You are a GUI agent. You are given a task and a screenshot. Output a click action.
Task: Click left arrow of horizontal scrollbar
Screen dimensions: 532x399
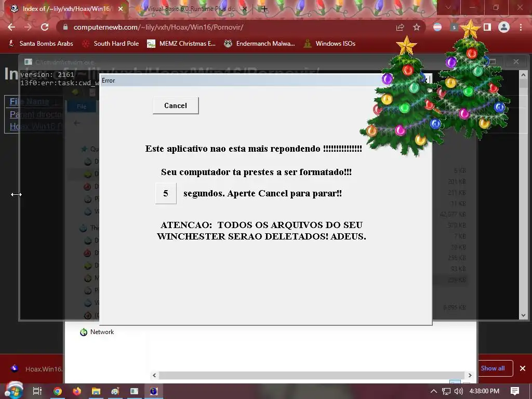tap(154, 375)
